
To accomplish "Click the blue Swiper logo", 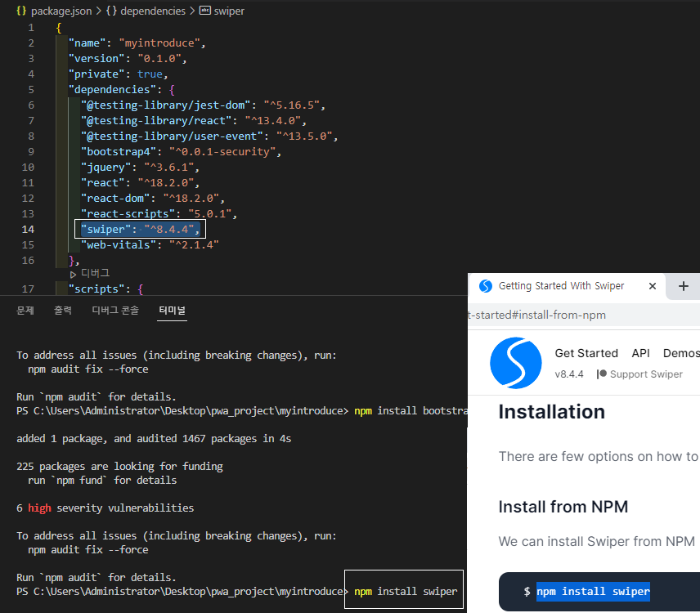I will point(516,363).
